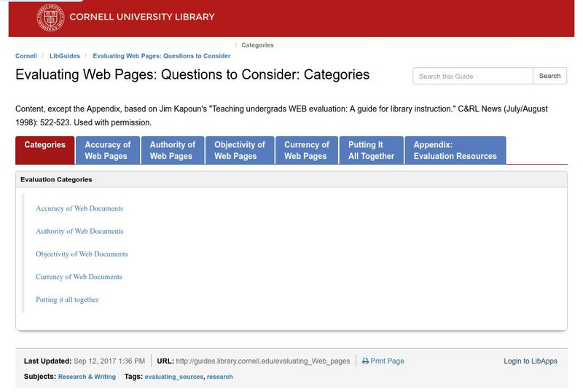Follow Objectivity of Web Documents link
The width and height of the screenshot is (583, 392).
coord(82,254)
